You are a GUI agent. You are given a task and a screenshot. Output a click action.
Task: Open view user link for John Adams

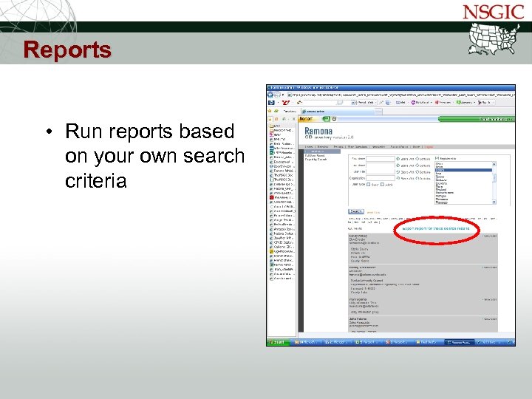(x=490, y=319)
